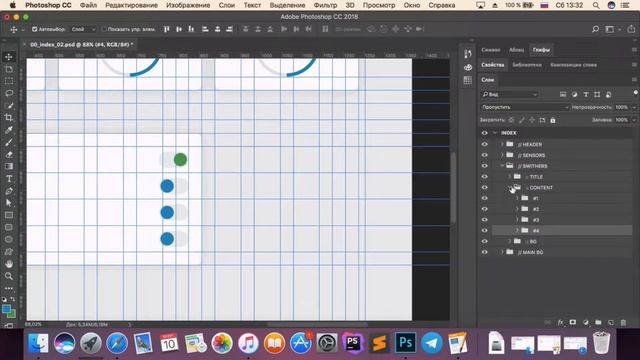Select the Hand tool
This screenshot has width=640, height=360.
tap(9, 264)
